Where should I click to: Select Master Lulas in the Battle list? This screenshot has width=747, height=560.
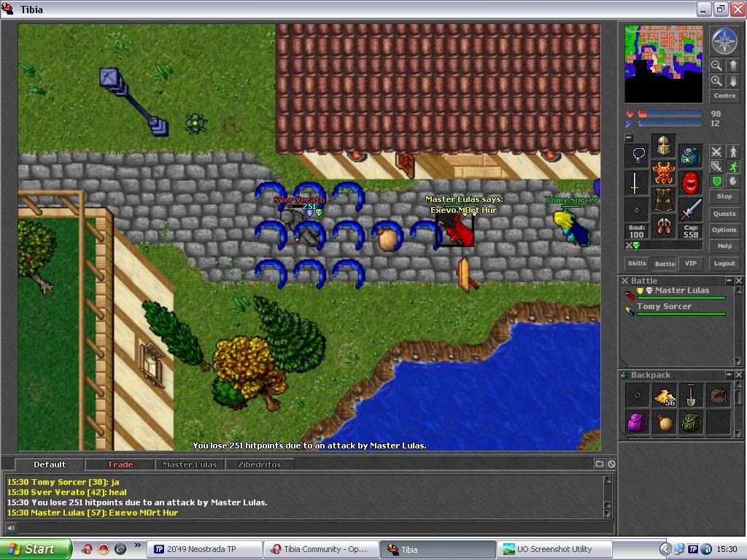676,293
